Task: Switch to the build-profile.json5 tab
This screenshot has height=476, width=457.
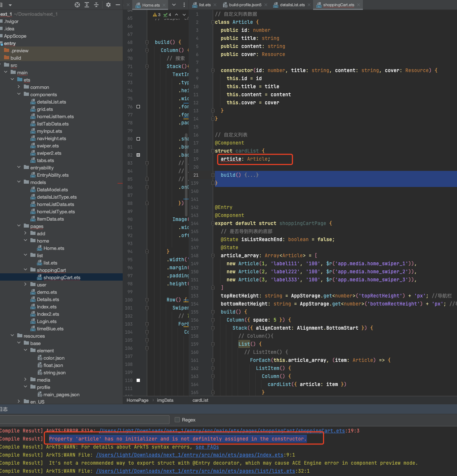Action: 245,5
